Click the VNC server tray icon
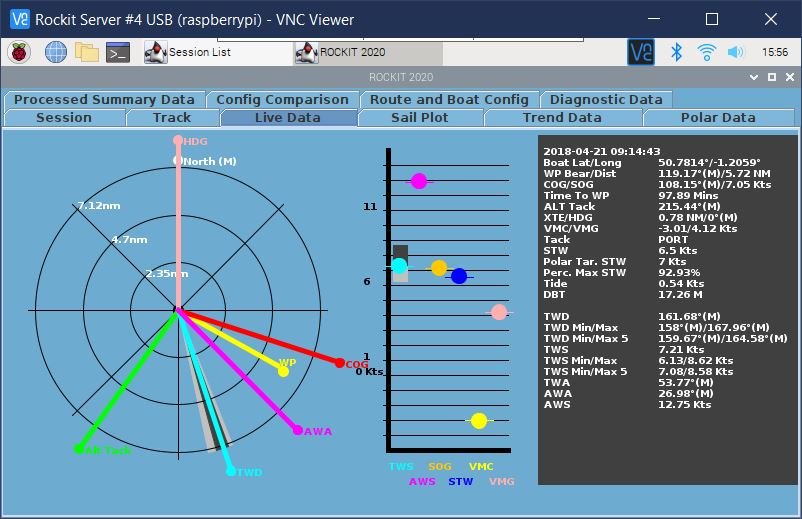This screenshot has height=519, width=802. point(640,52)
